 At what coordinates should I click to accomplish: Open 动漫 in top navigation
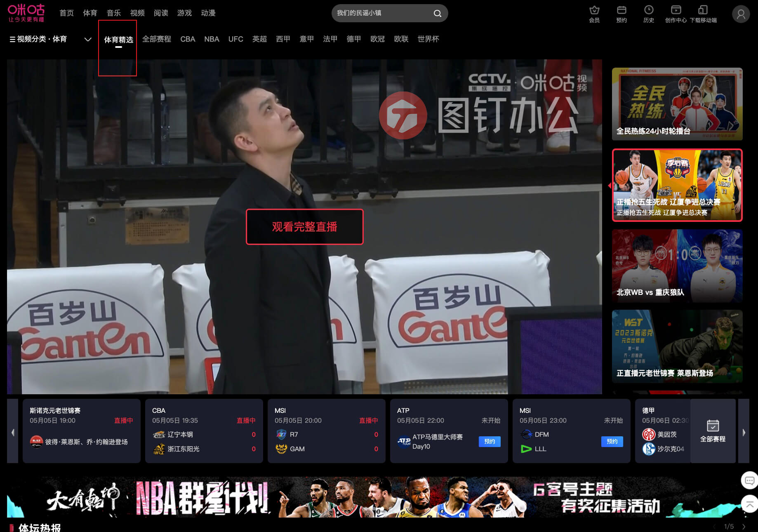tap(208, 13)
